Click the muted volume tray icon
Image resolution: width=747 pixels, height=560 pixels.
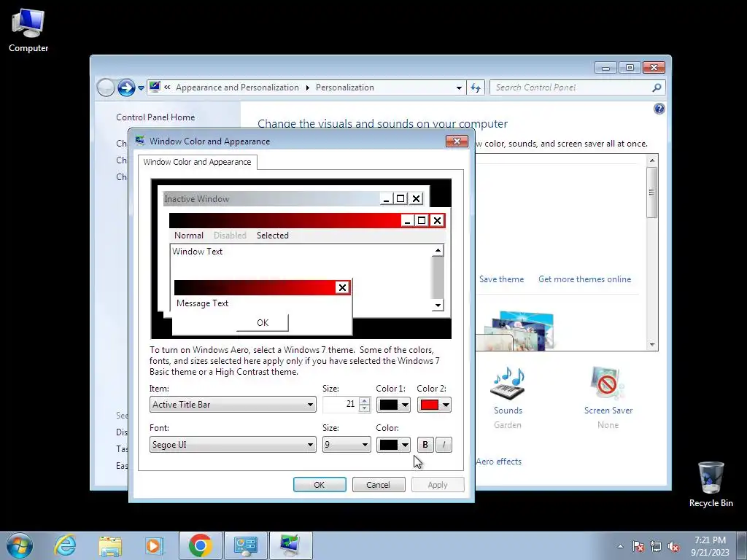673,546
